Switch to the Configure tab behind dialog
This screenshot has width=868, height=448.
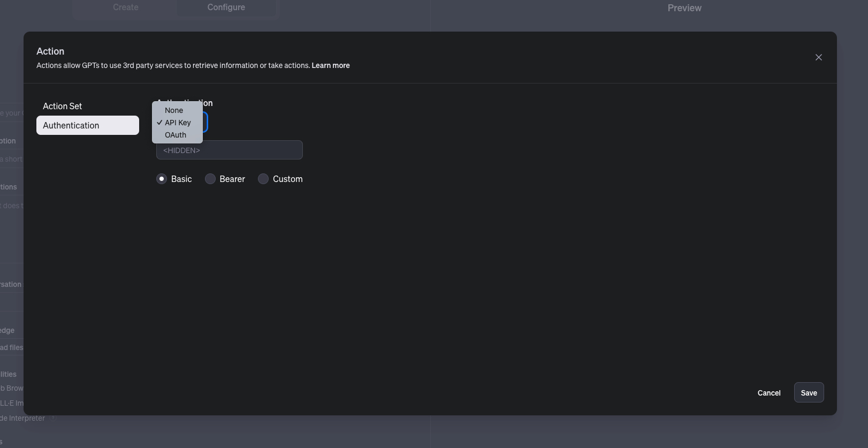(226, 7)
